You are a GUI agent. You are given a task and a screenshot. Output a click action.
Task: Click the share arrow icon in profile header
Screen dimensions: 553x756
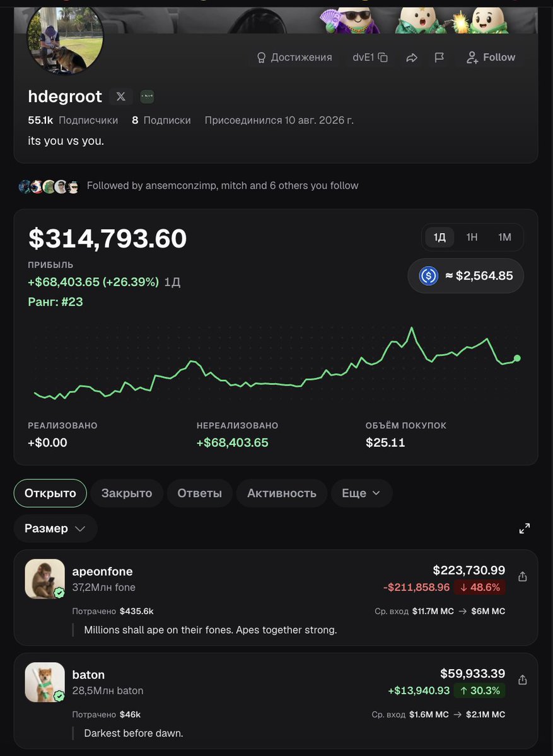point(412,57)
